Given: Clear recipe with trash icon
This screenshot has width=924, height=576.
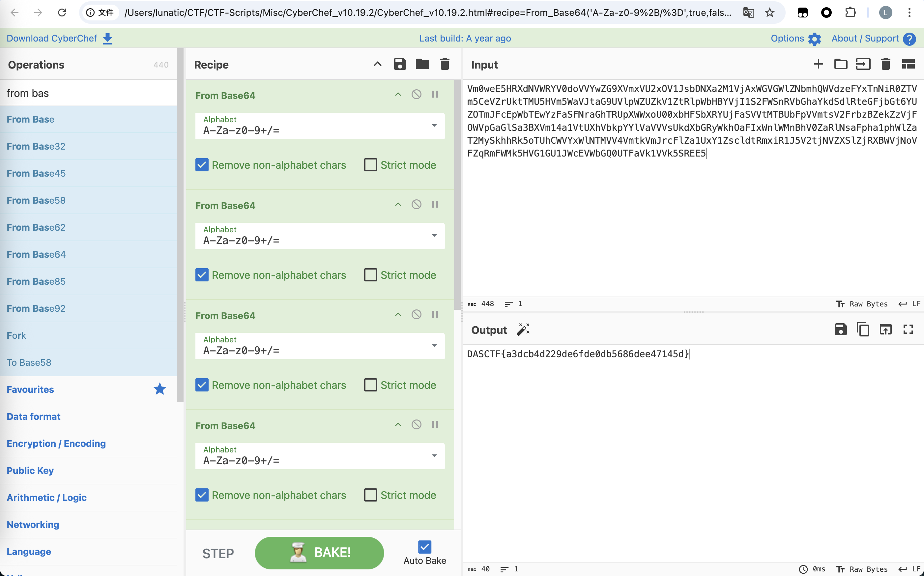Looking at the screenshot, I should 445,64.
